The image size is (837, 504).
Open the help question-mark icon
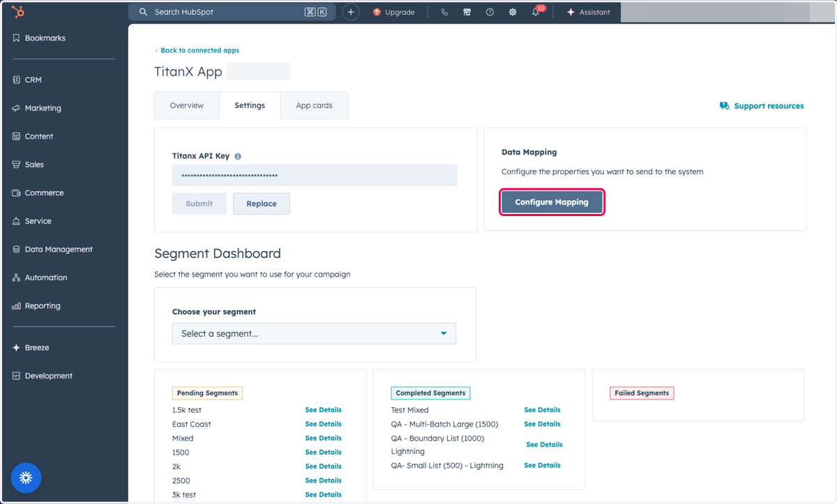(x=490, y=12)
